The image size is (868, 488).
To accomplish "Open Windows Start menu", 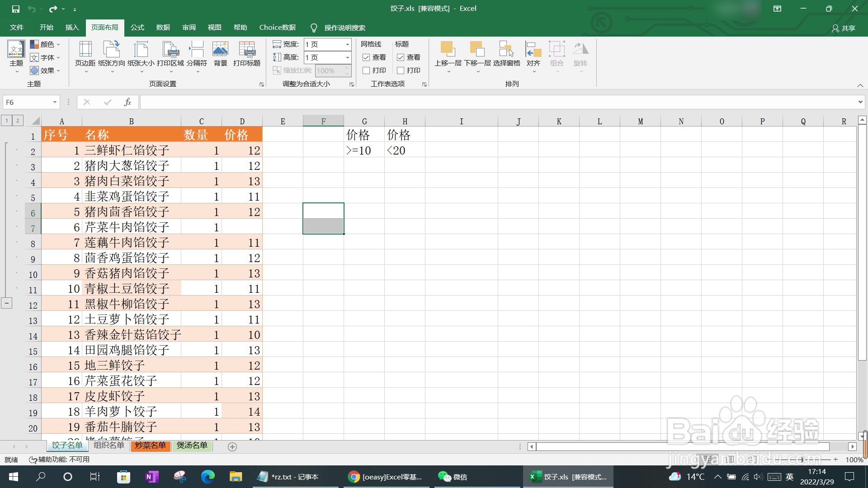I will click(14, 477).
